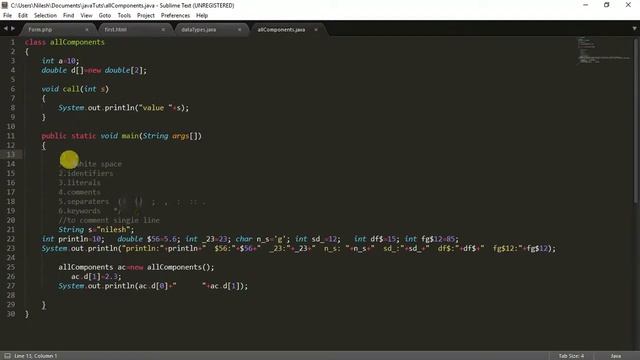Viewport: 640px width, 360px height.
Task: Click the 2.identifiers comment line
Action: (x=86, y=173)
